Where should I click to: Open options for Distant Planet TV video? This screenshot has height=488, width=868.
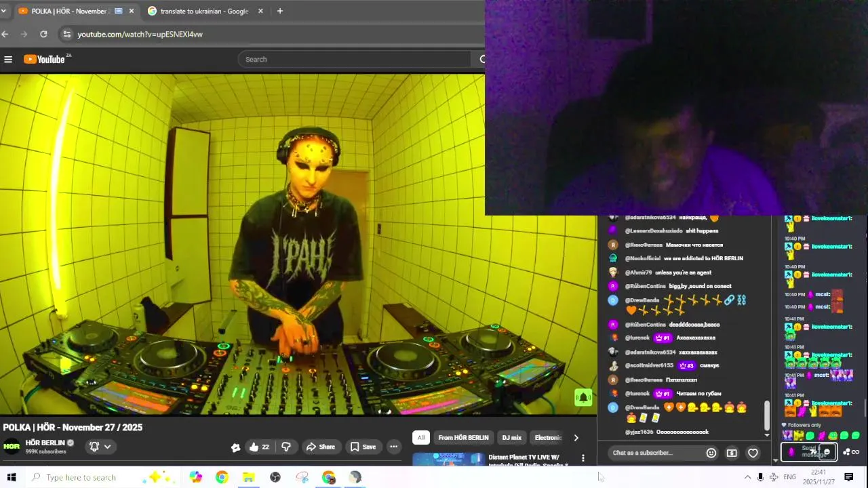point(583,458)
